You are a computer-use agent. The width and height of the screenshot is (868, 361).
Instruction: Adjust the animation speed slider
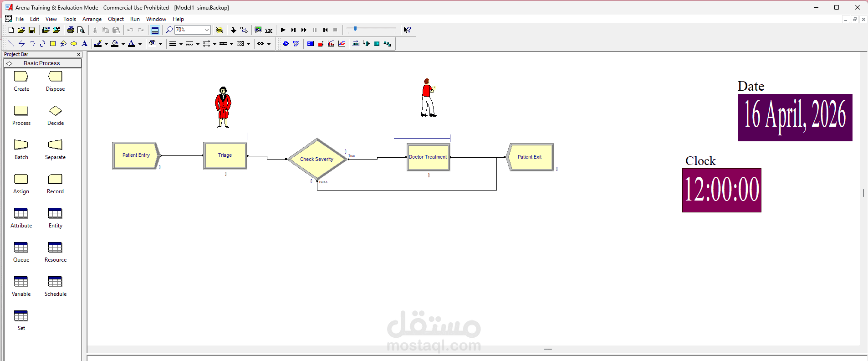[355, 29]
